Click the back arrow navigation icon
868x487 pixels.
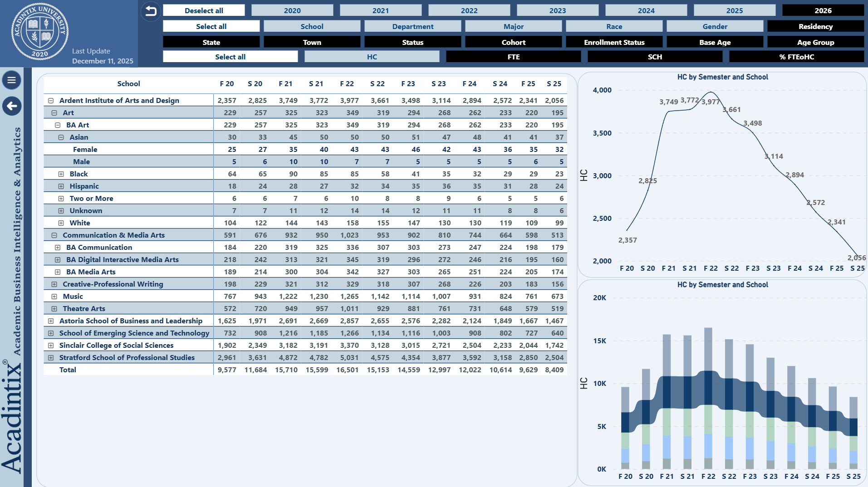(12, 106)
